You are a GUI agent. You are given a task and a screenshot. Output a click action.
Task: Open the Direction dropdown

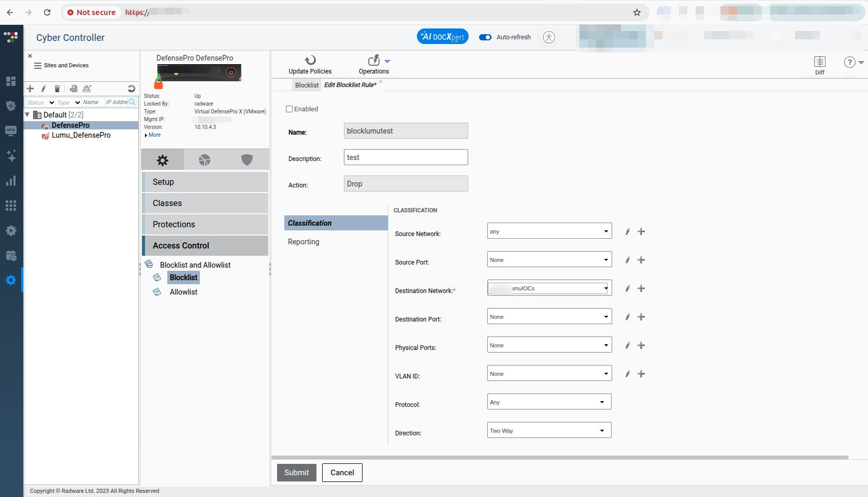[549, 430]
